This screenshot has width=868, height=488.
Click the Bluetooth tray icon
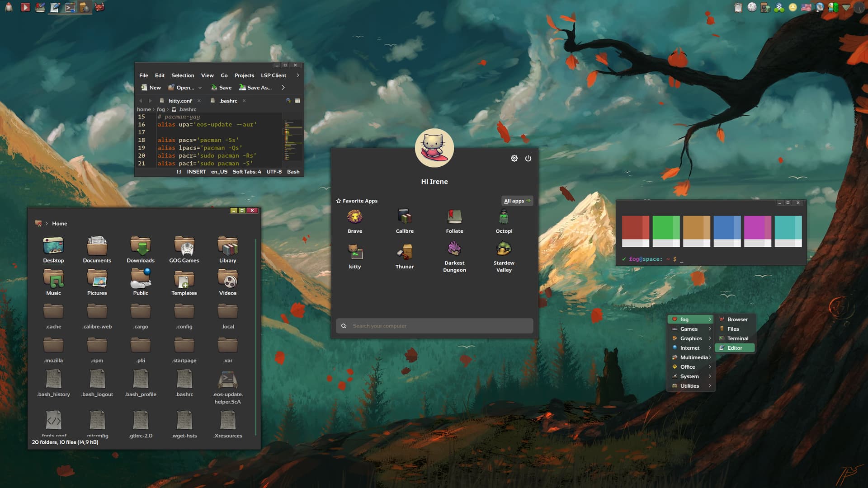click(x=779, y=7)
